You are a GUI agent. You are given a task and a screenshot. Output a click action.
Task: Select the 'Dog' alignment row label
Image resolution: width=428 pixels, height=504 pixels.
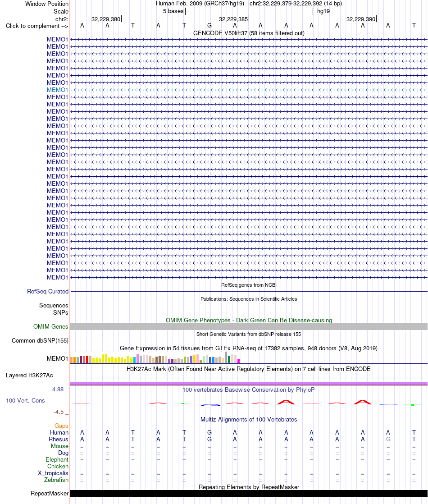[64, 453]
